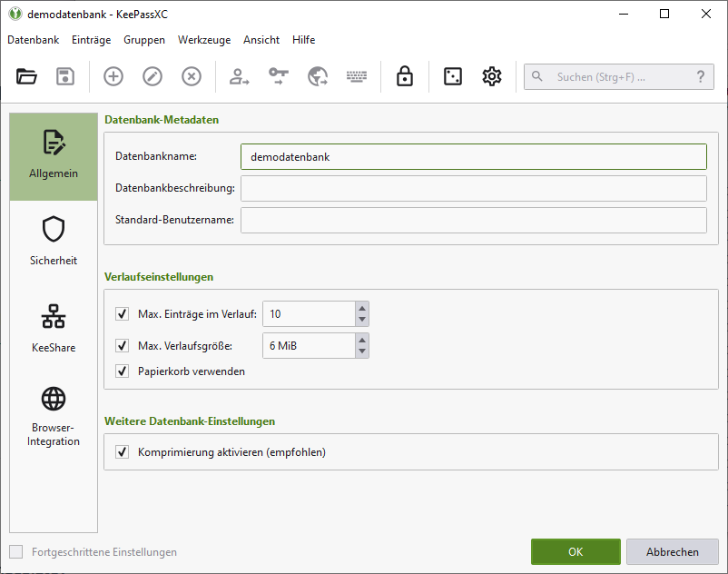The width and height of the screenshot is (728, 574).
Task: Open the password generator dice icon
Action: 452,76
